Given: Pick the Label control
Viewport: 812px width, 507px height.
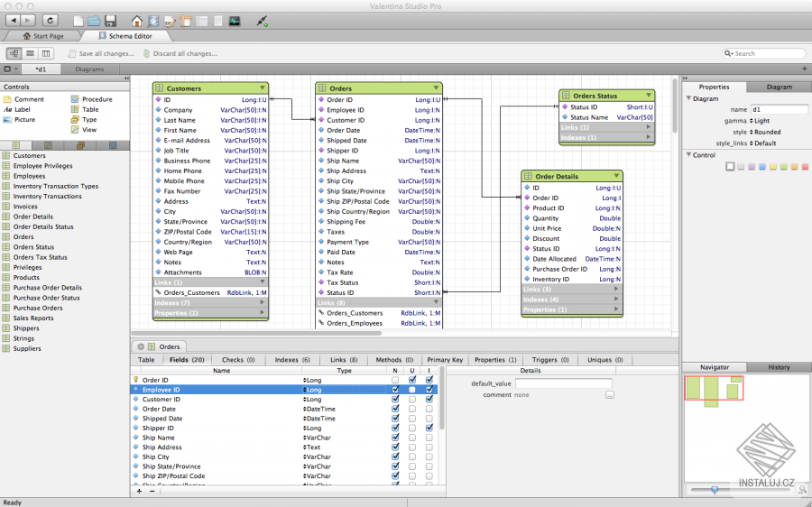Looking at the screenshot, I should tap(17, 109).
